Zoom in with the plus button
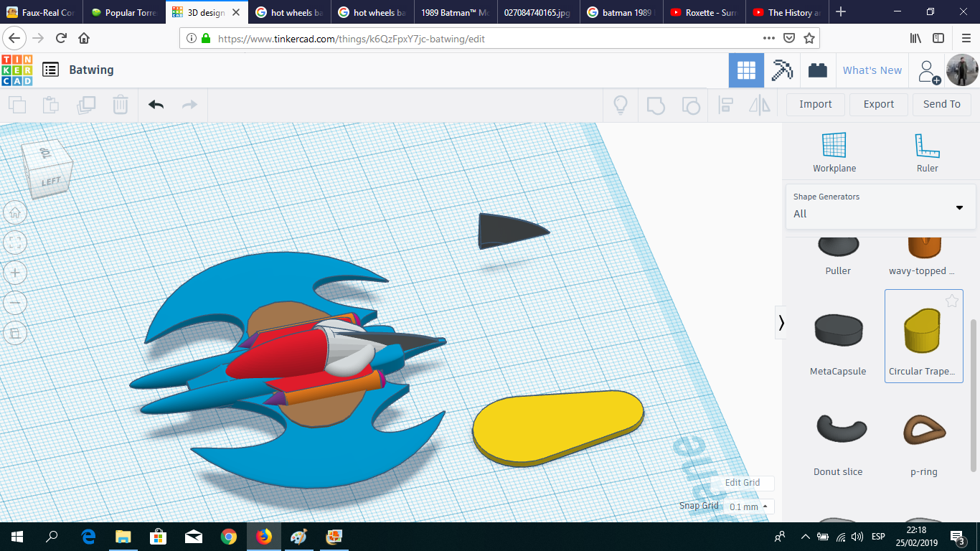This screenshot has width=980, height=551. (x=15, y=273)
